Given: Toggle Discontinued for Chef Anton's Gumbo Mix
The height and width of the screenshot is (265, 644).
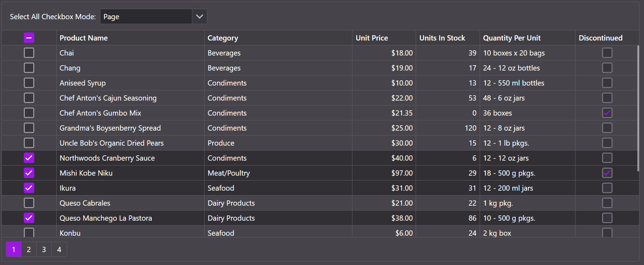Looking at the screenshot, I should [x=607, y=113].
